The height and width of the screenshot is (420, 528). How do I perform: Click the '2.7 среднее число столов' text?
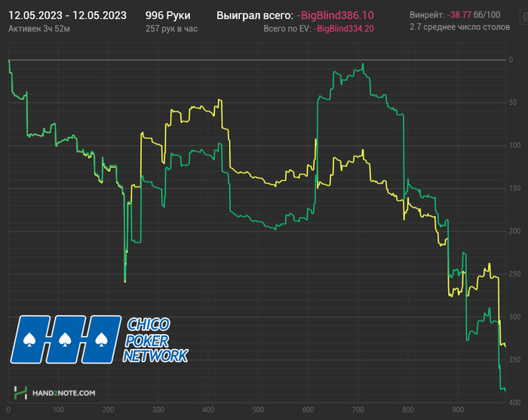[459, 27]
